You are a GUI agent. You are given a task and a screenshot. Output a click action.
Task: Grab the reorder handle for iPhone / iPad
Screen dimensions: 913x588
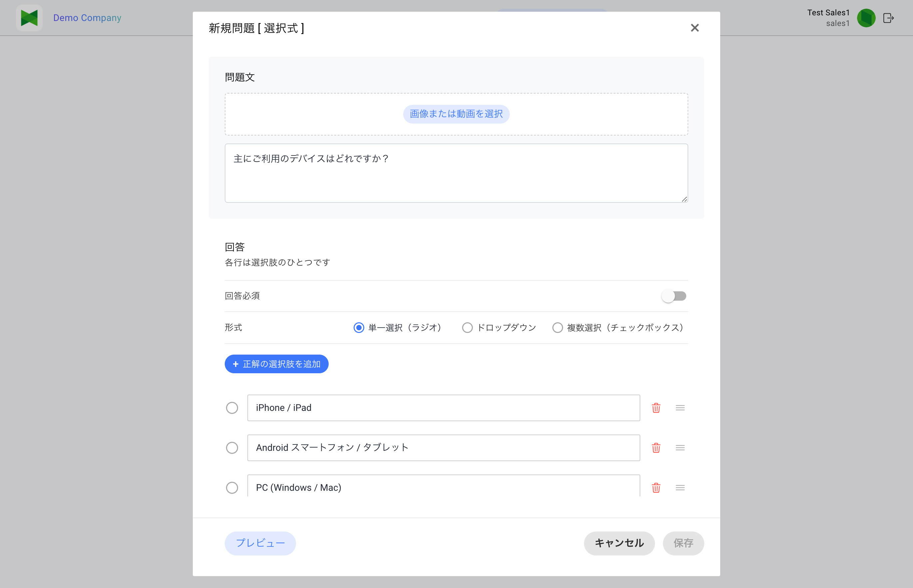coord(680,408)
